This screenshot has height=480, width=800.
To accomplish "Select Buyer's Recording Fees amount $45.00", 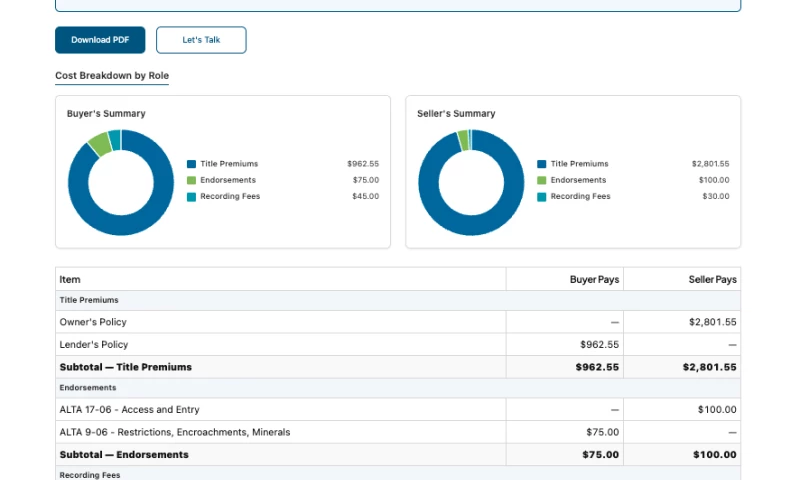I will point(366,196).
